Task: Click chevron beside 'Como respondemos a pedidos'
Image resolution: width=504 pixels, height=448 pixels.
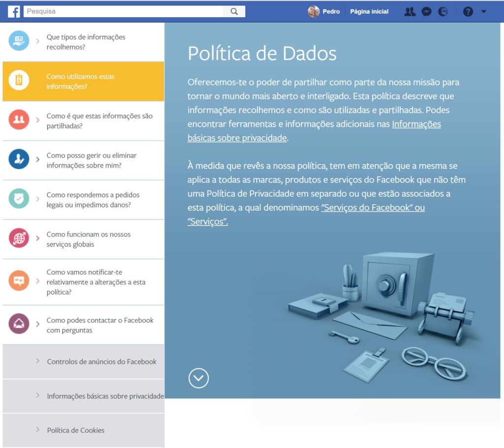Action: [37, 199]
